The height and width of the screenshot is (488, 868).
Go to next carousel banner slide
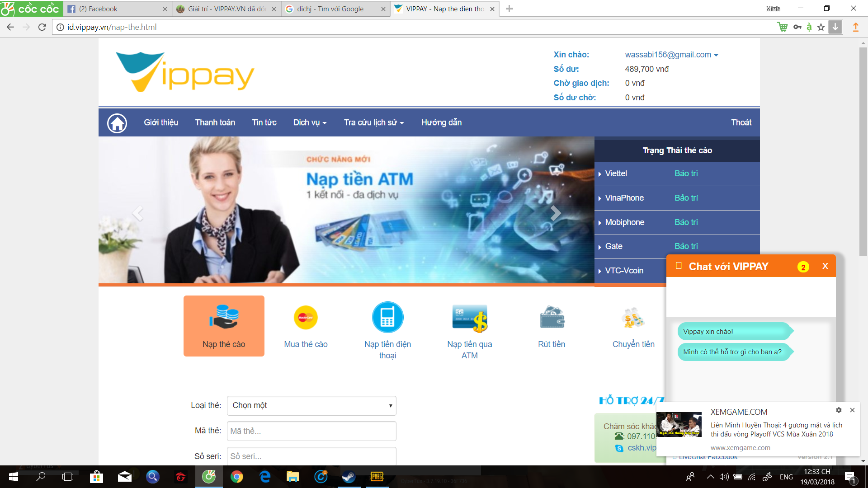(555, 213)
